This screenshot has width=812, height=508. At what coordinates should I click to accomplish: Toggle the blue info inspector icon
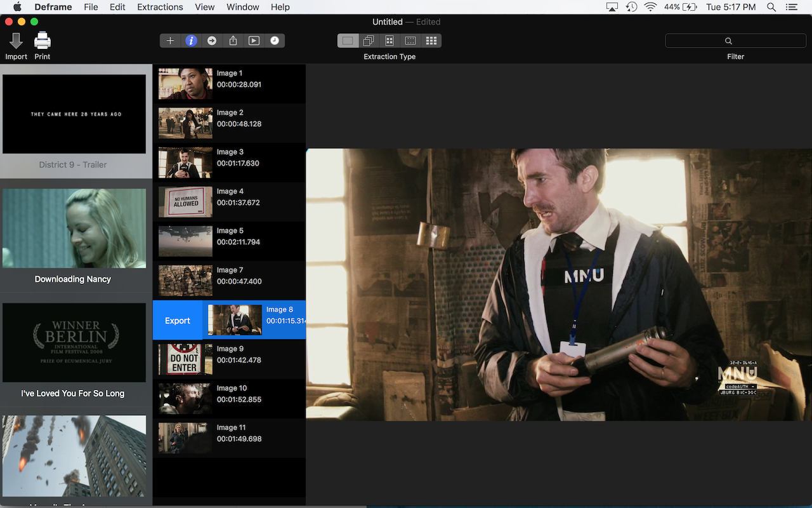(x=191, y=41)
